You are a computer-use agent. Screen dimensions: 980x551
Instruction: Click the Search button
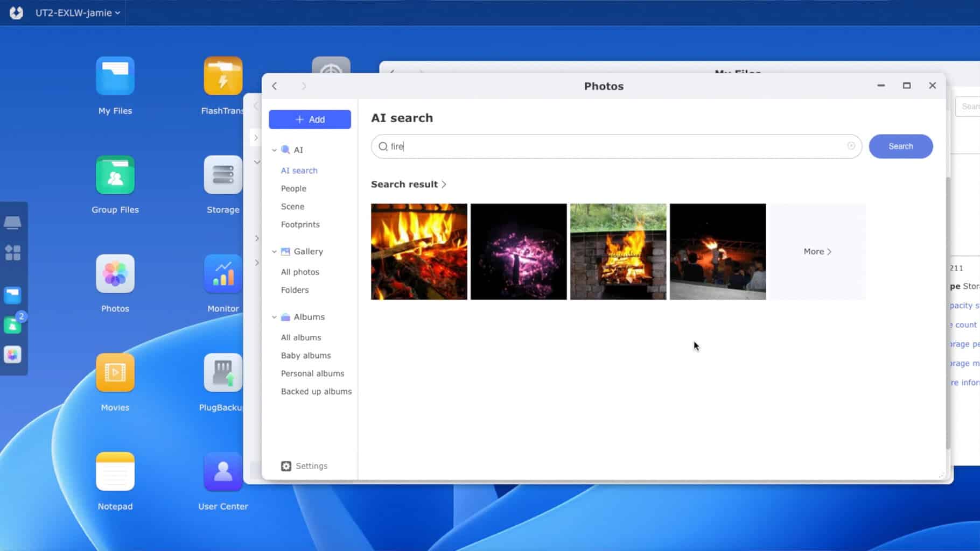(900, 146)
